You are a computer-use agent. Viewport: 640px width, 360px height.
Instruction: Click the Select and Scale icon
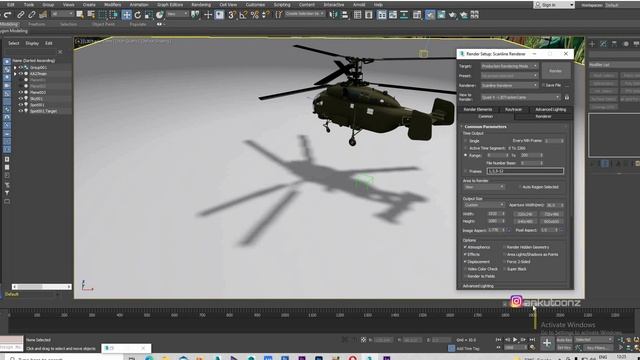click(x=149, y=15)
